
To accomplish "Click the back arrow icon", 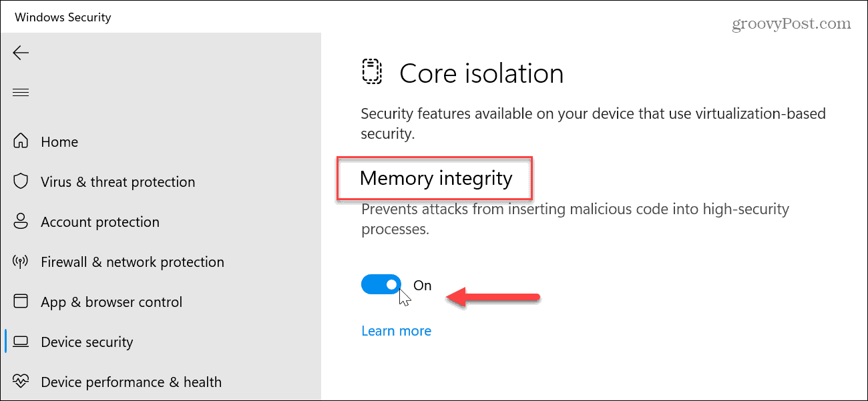I will click(x=21, y=53).
